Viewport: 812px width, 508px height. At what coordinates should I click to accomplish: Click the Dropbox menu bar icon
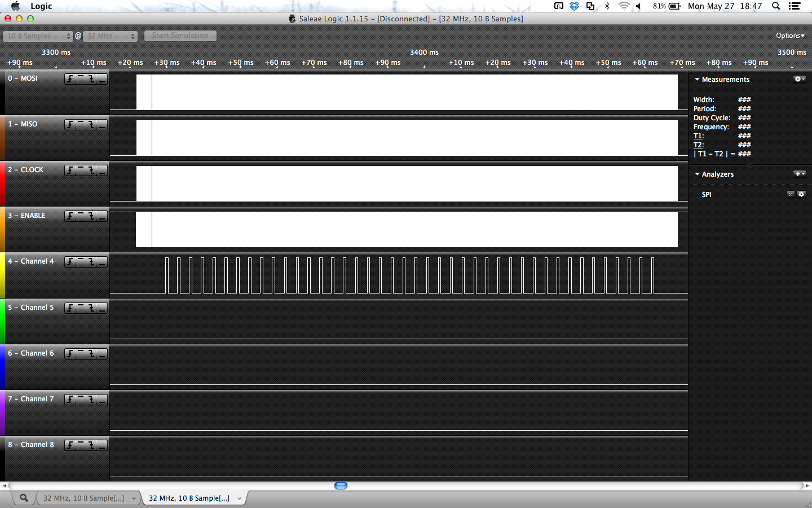[x=574, y=6]
